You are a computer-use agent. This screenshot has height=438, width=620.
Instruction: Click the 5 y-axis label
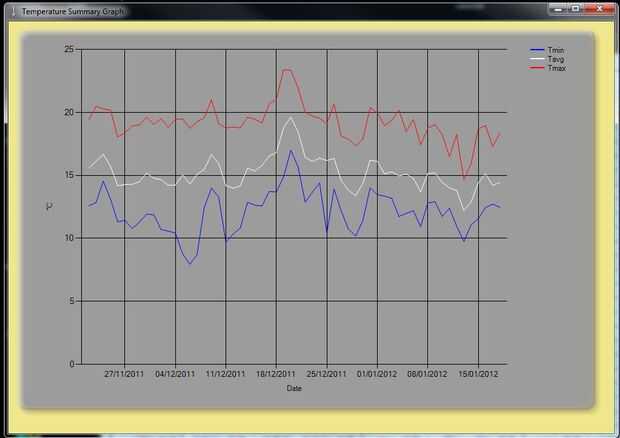(x=72, y=301)
